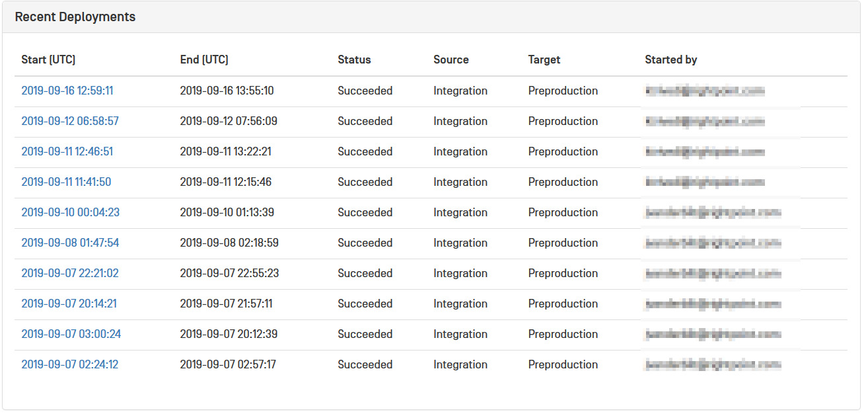
Task: Open deployment started 2019-09-11 12:46:51
Action: tap(67, 151)
